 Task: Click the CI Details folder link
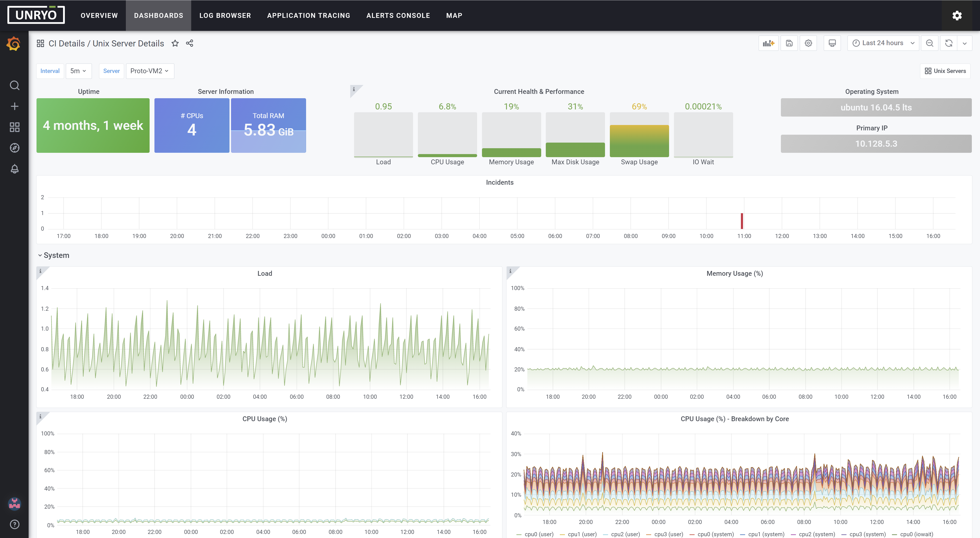[67, 43]
